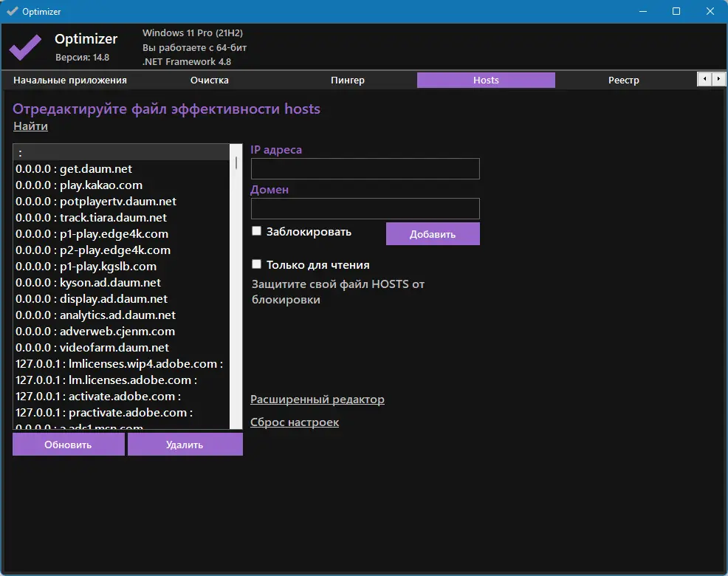The height and width of the screenshot is (576, 728).
Task: Open the Пингер tab
Action: (347, 80)
